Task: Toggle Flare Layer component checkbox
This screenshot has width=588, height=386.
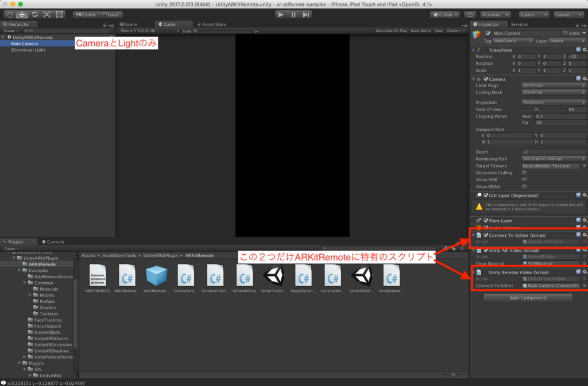Action: 486,220
